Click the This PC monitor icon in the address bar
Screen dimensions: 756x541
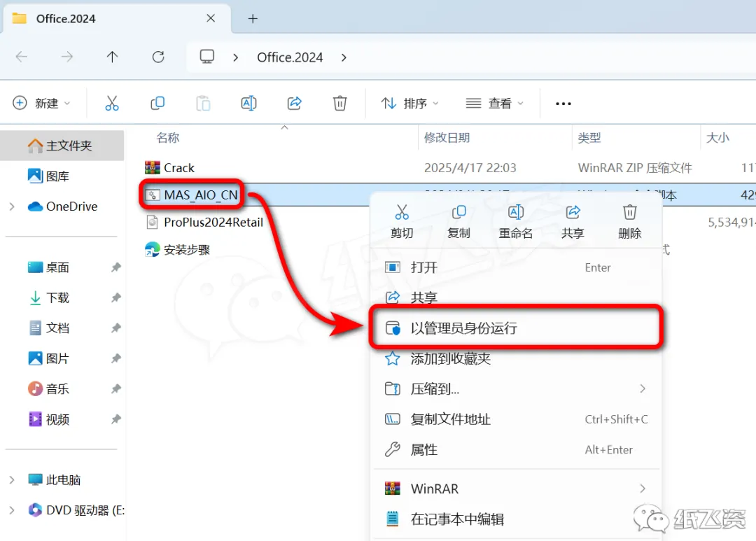coord(207,57)
